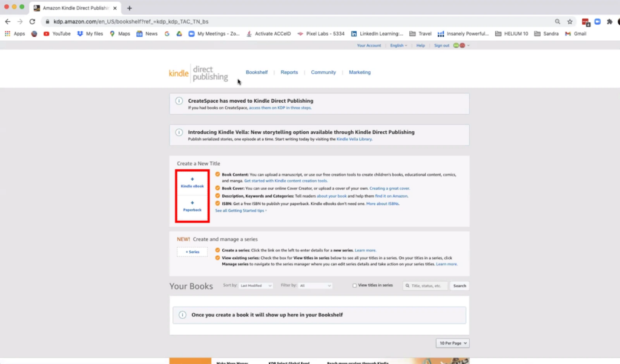Screen dimensions: 620x364
Task: Click the Help link
Action: [420, 45]
